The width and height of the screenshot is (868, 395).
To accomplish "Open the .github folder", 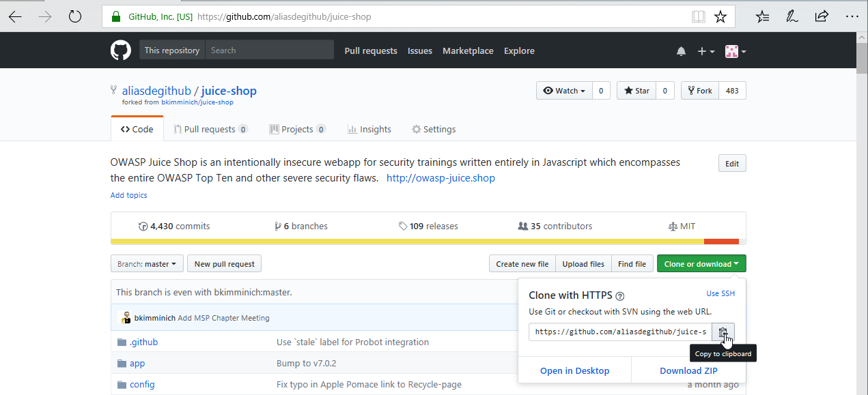I will [143, 342].
